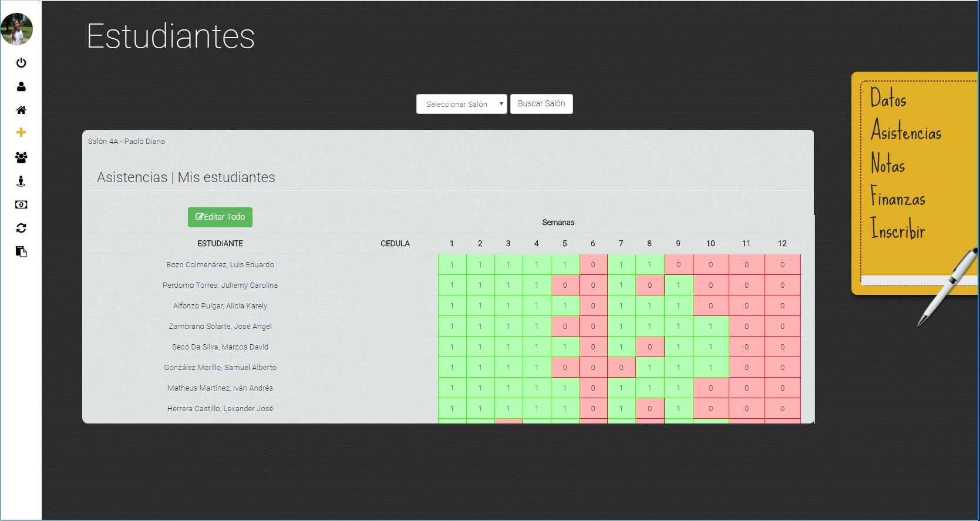Toggle week 5 attendance for Zambrano Solarte
Viewport: 980px width, 521px height.
tap(565, 327)
